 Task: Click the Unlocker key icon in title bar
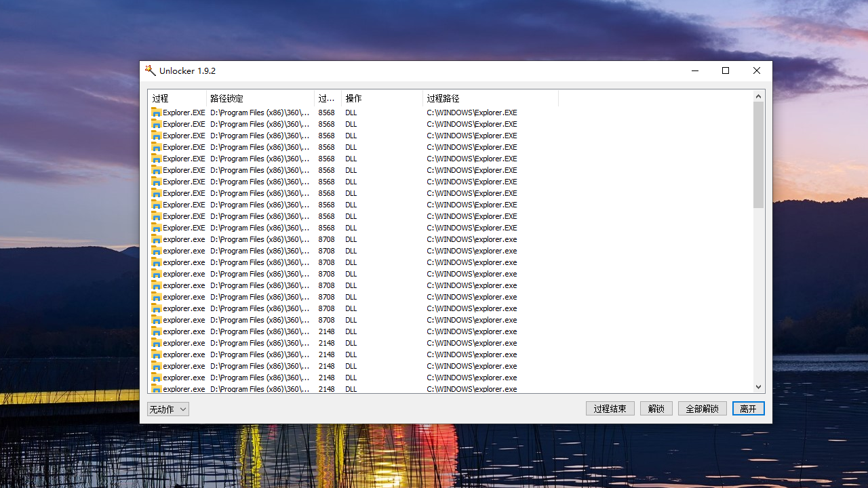point(150,70)
